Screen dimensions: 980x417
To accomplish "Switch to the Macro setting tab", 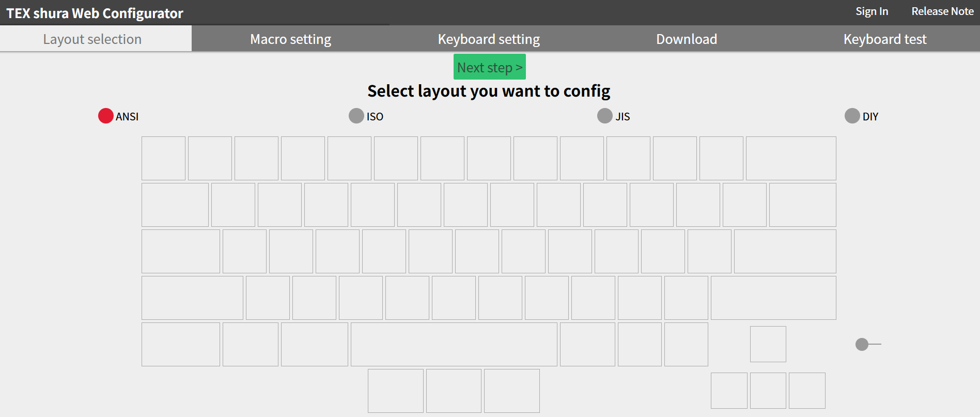I will tap(290, 39).
